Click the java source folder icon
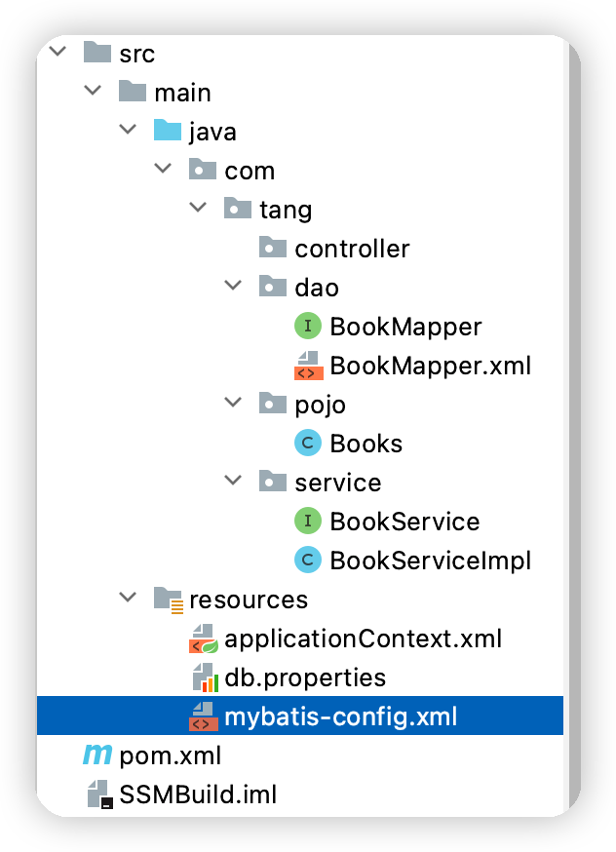Image resolution: width=616 pixels, height=852 pixels. 167,131
